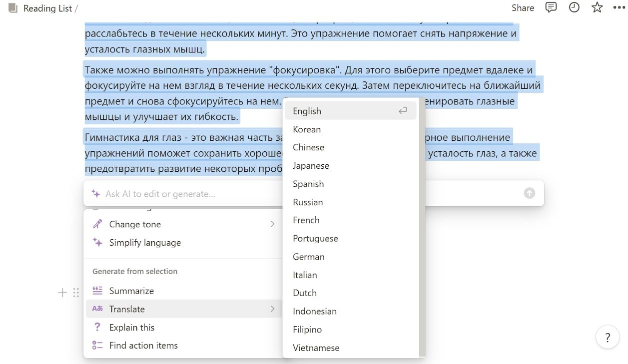Click the language list scrollbar
Viewport: 628px width, 364px height.
click(423, 227)
